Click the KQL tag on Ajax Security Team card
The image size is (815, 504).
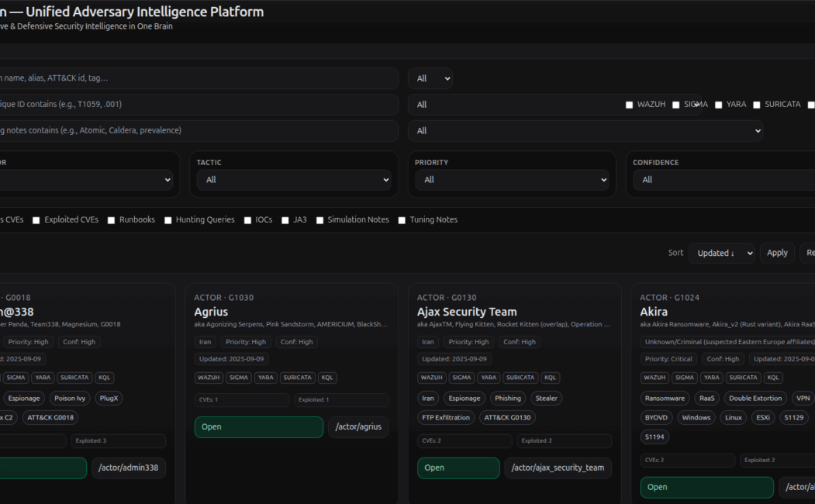click(x=550, y=378)
